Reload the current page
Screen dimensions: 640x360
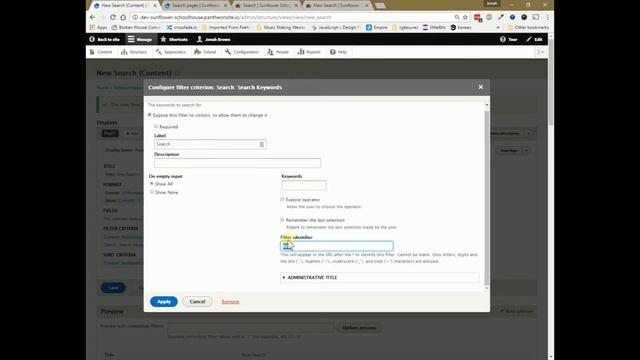113,17
